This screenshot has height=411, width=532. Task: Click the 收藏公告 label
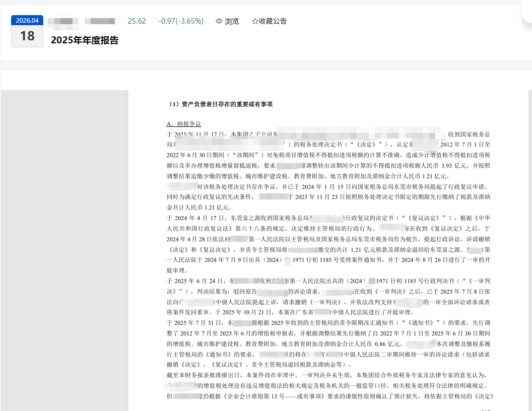tap(273, 21)
